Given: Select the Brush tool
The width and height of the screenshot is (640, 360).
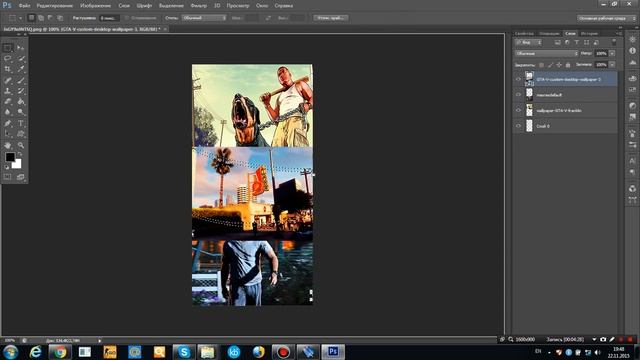Looking at the screenshot, I should 21,80.
